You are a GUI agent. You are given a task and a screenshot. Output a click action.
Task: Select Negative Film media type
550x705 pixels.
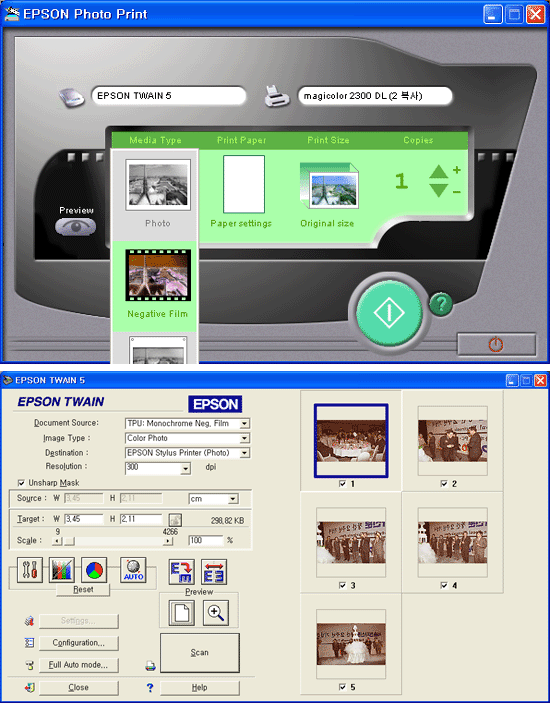[158, 275]
